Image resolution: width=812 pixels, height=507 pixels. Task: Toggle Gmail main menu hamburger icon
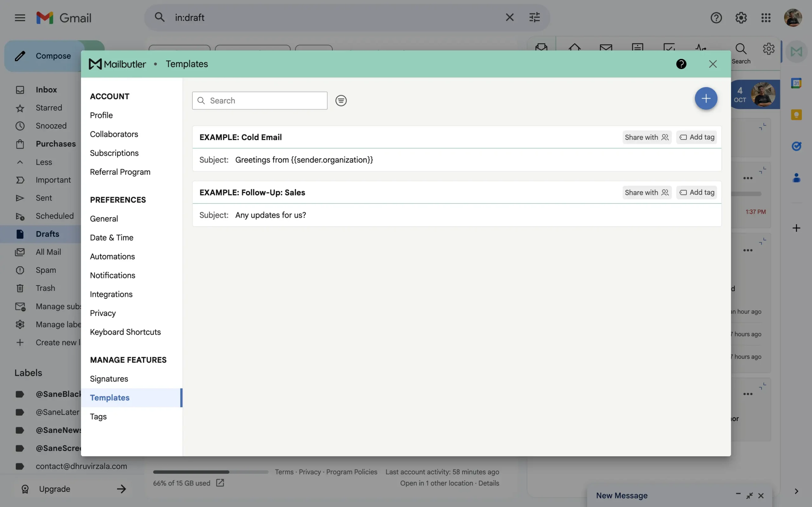[20, 18]
